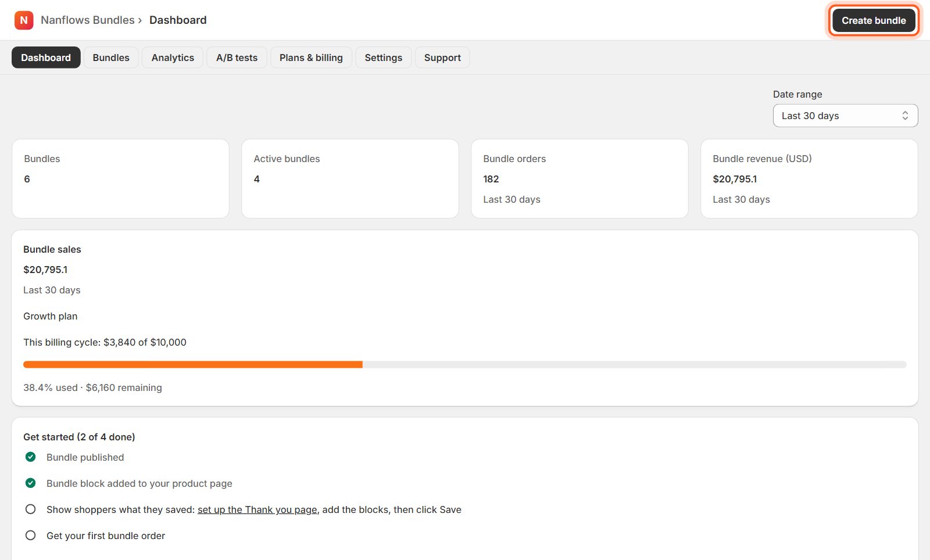Screen dimensions: 930x560
Task: Click the Date range label
Action: click(797, 94)
